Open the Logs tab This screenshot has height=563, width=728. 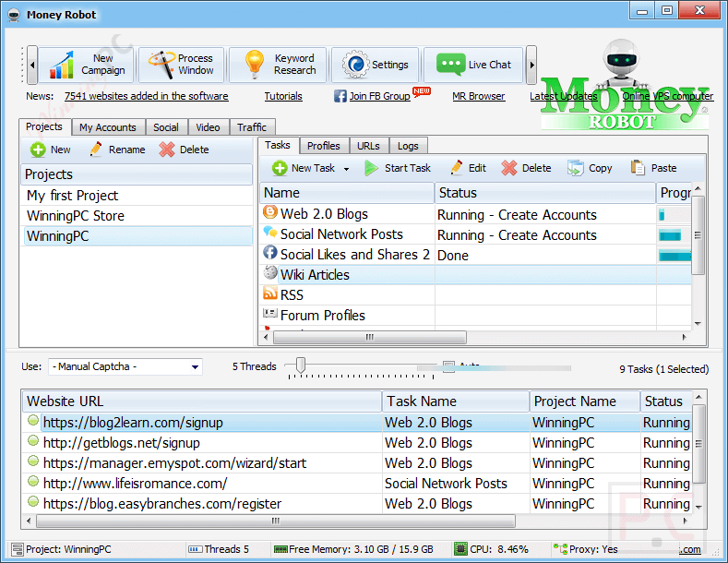click(408, 146)
